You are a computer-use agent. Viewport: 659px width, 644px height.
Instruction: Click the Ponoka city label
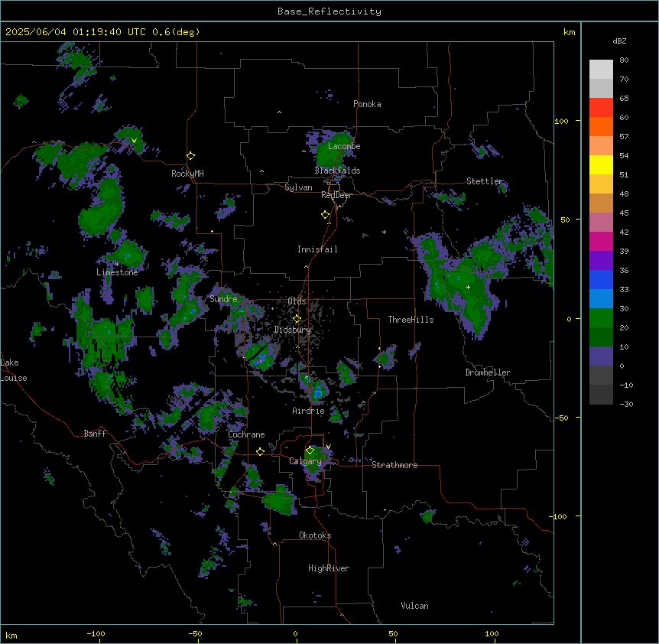(367, 104)
